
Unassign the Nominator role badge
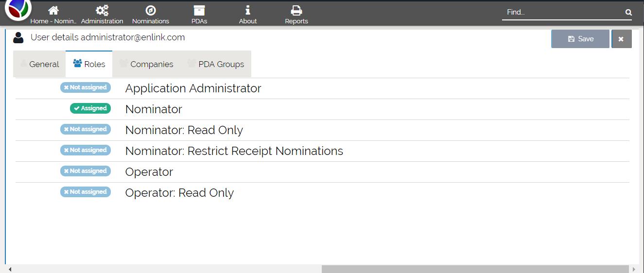(90, 109)
